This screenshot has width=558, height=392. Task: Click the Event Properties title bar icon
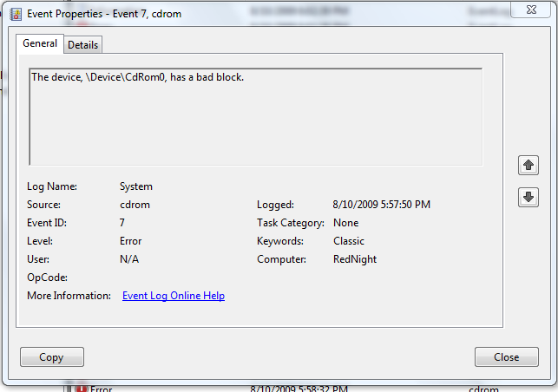[x=16, y=14]
